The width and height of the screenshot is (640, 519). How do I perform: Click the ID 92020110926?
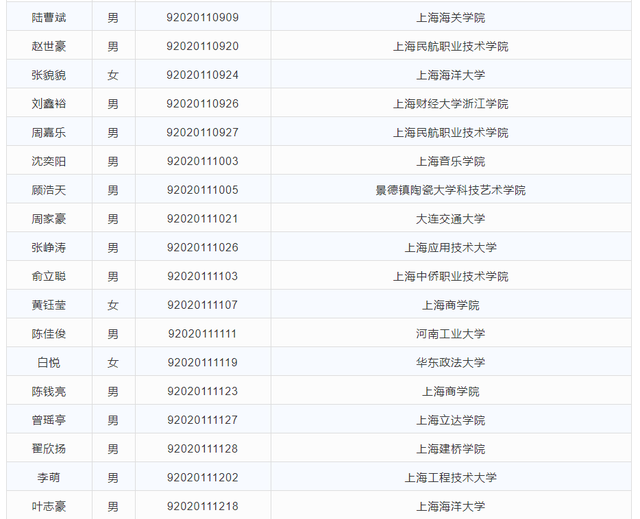(202, 104)
